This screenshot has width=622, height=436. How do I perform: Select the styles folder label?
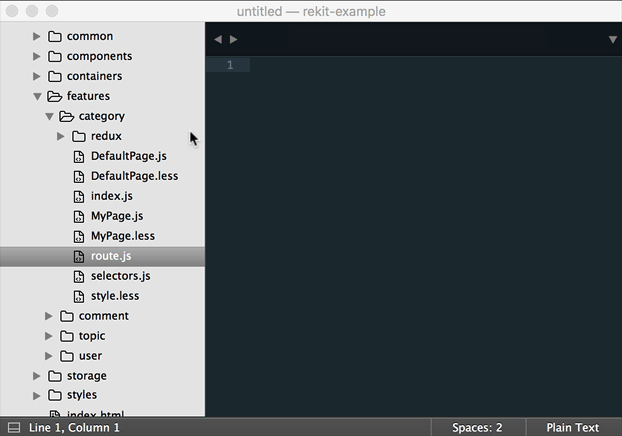click(82, 395)
